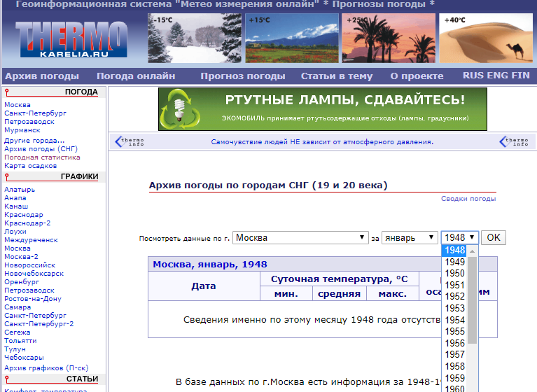Click the right thermo info arrow icon
The image size is (537, 392).
[x=514, y=141]
